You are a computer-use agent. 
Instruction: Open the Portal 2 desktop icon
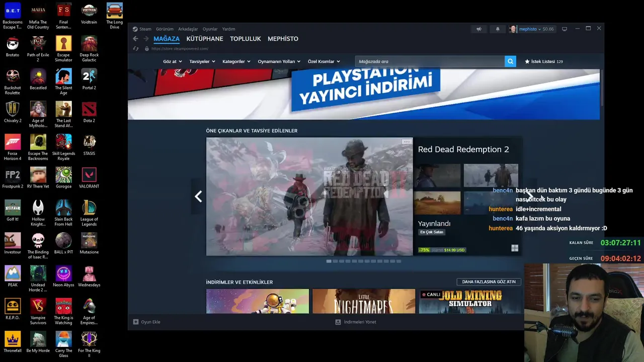pyautogui.click(x=89, y=79)
